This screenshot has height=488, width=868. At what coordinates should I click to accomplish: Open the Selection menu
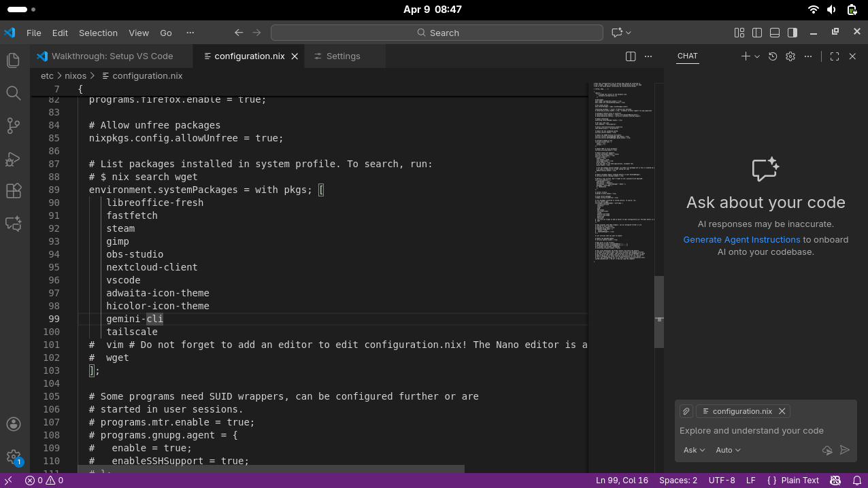98,33
